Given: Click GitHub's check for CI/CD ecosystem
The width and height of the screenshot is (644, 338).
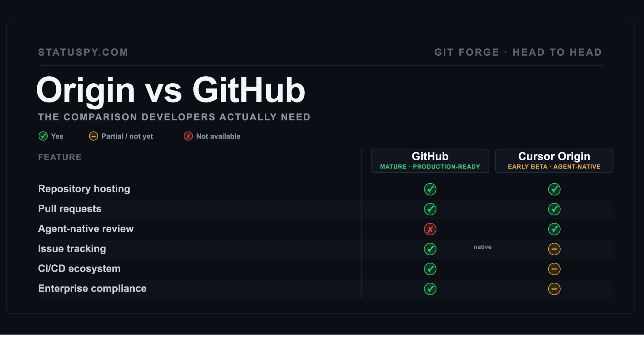Looking at the screenshot, I should pyautogui.click(x=430, y=269).
